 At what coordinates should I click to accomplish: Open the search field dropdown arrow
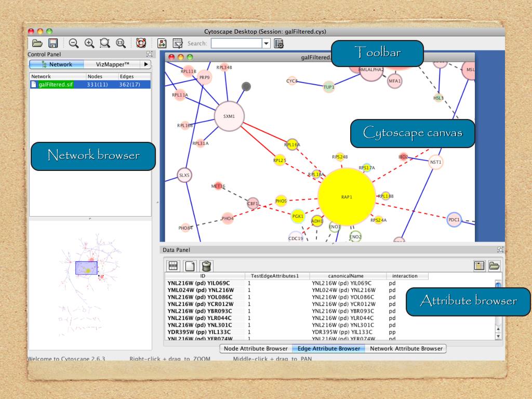(x=267, y=44)
